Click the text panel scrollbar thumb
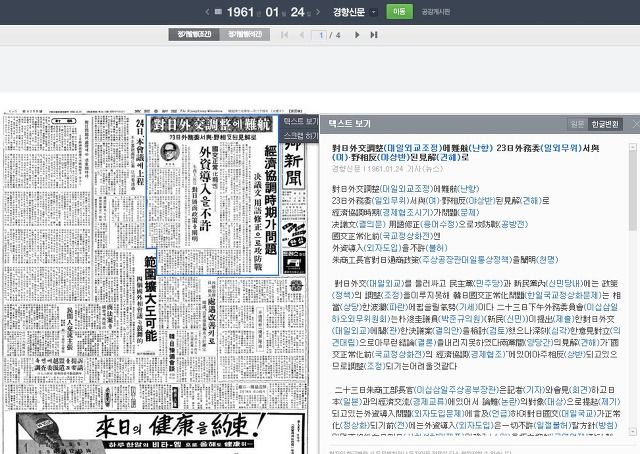The image size is (640, 454). (x=633, y=190)
